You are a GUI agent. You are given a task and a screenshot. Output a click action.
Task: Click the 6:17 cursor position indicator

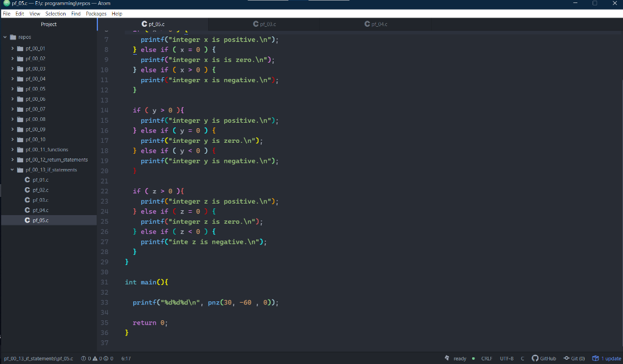tap(125, 359)
